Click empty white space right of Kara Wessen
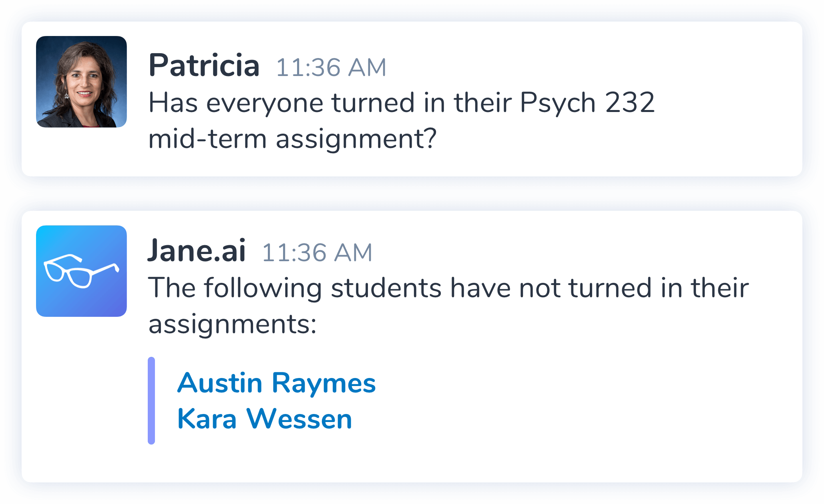This screenshot has height=504, width=824. click(x=561, y=419)
